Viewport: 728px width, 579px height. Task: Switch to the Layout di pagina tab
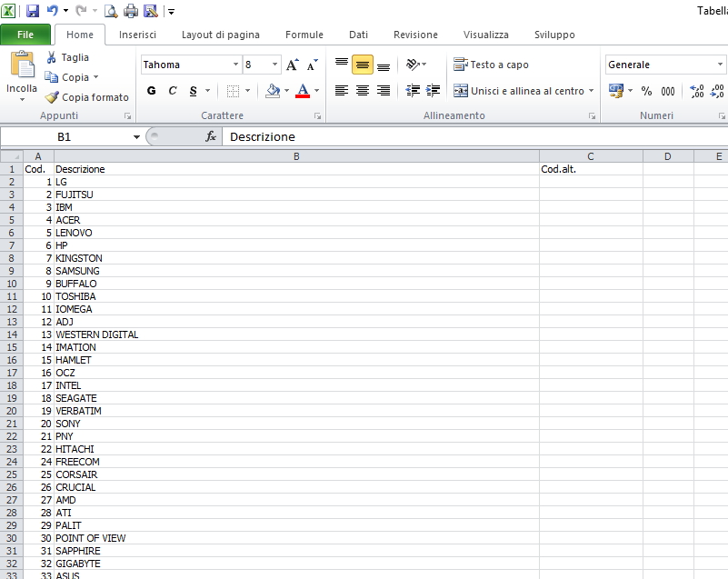click(221, 35)
